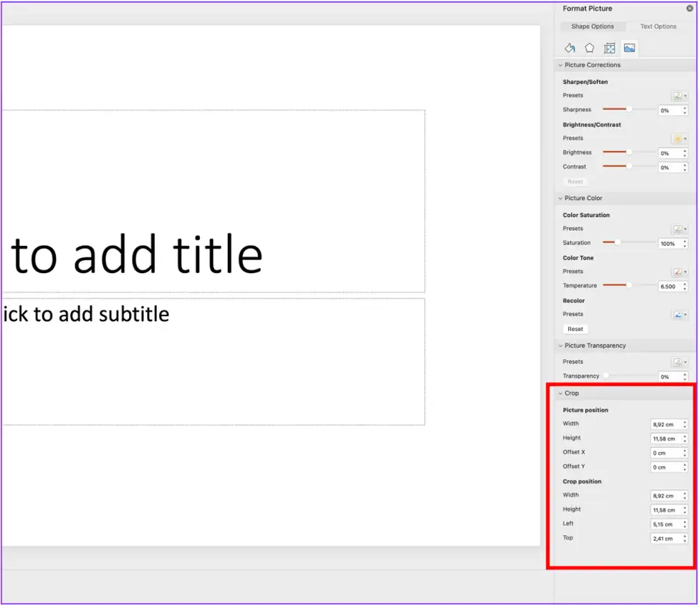Select the Fill & Line icon
Screen dimensions: 700x607
tap(570, 48)
